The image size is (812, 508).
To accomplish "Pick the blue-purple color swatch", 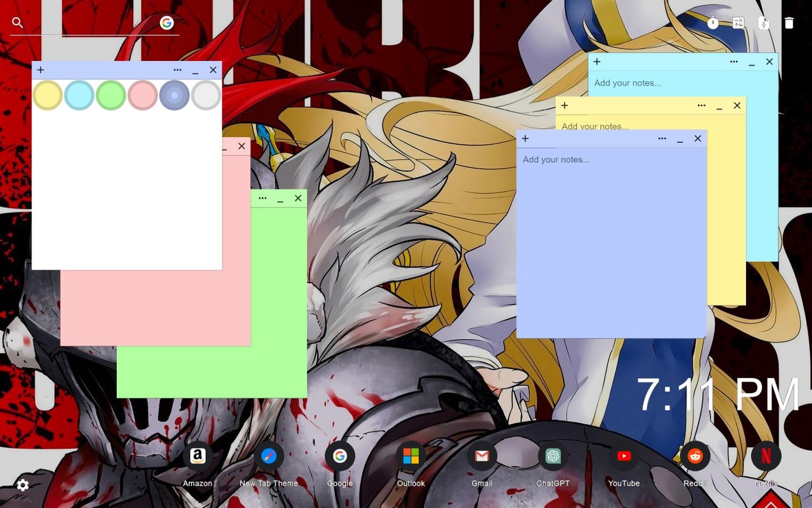I will tap(174, 95).
